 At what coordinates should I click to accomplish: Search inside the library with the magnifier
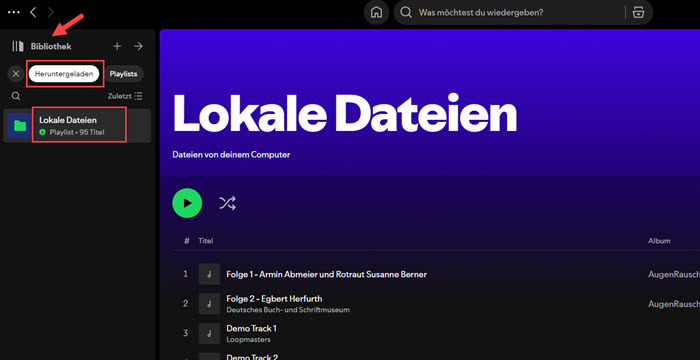(x=16, y=96)
